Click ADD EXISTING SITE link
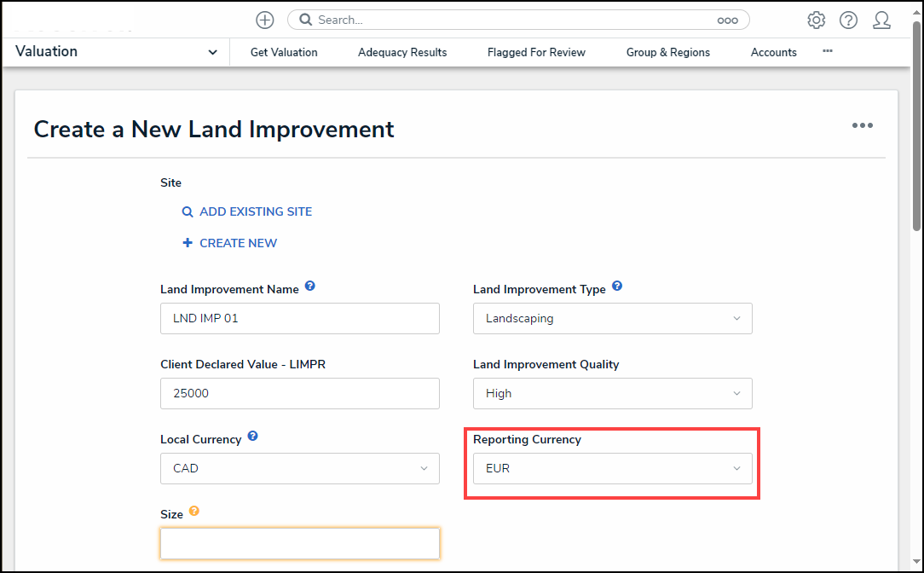Viewport: 924px width, 573px height. click(x=256, y=211)
